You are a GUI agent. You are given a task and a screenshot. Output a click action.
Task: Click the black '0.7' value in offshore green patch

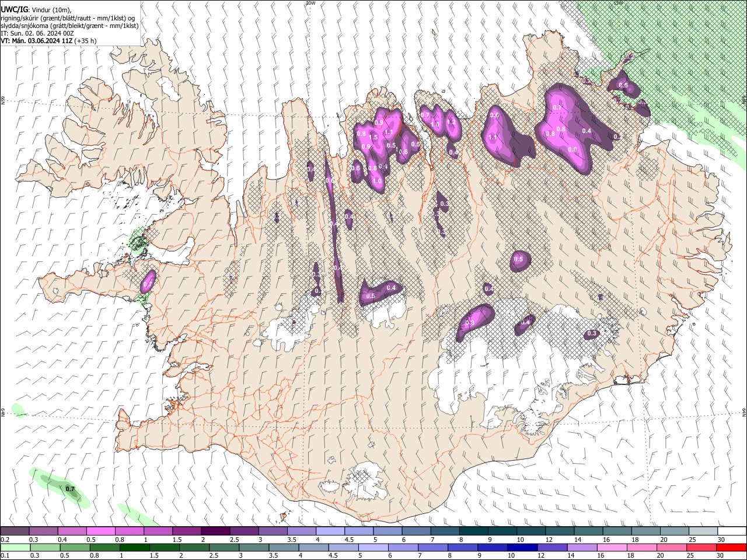[70, 489]
